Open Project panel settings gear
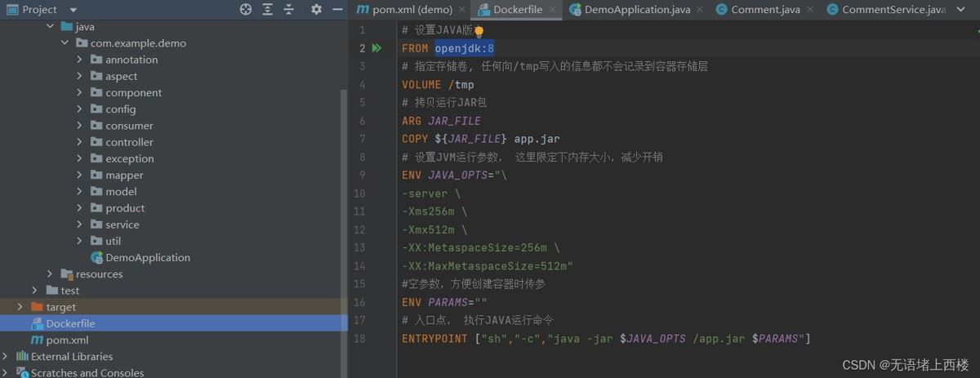Viewport: 980px width, 378px height. pos(317,10)
